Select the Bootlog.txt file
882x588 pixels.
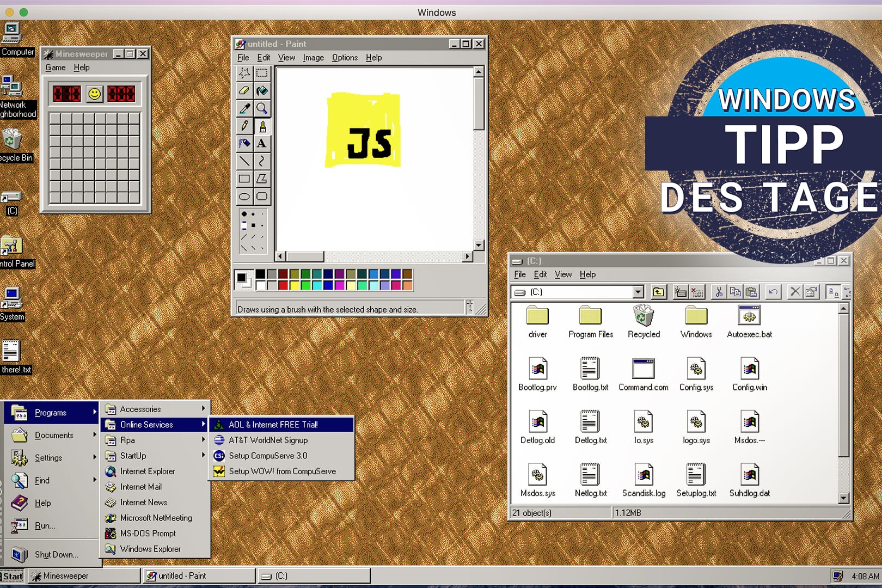pyautogui.click(x=590, y=375)
